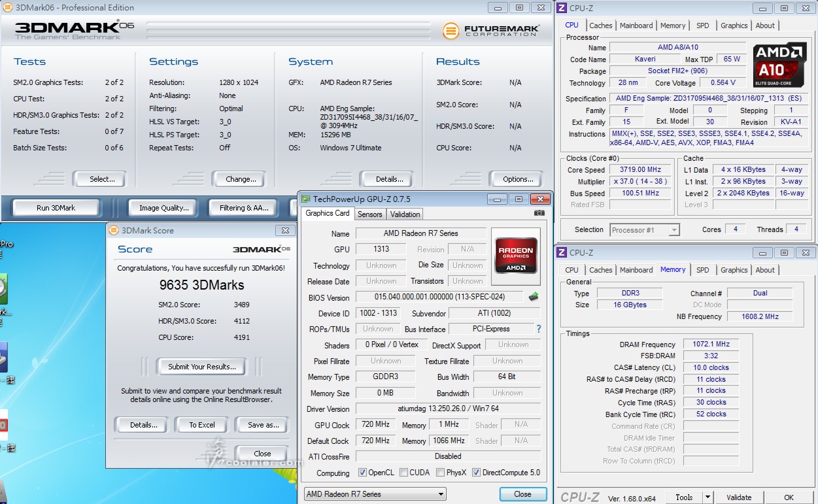Click the CPU-Z Specification field text

click(x=708, y=98)
